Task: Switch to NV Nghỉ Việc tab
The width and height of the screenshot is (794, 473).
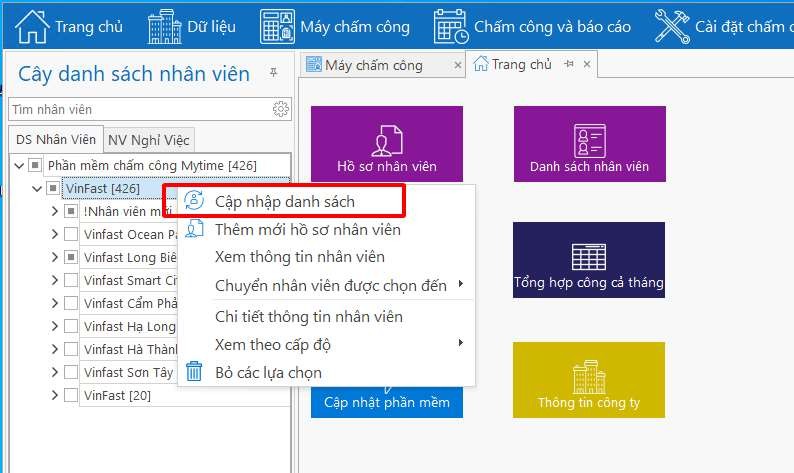Action: click(x=147, y=140)
